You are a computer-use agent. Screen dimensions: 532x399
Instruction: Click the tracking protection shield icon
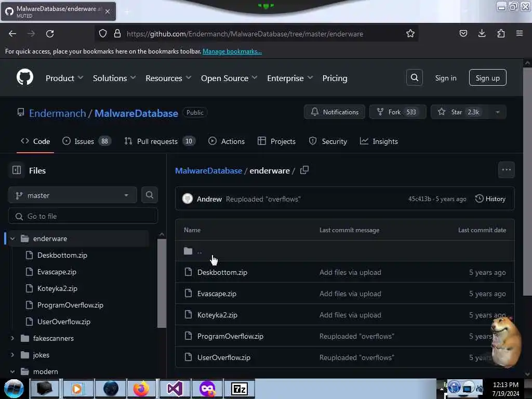(x=103, y=34)
